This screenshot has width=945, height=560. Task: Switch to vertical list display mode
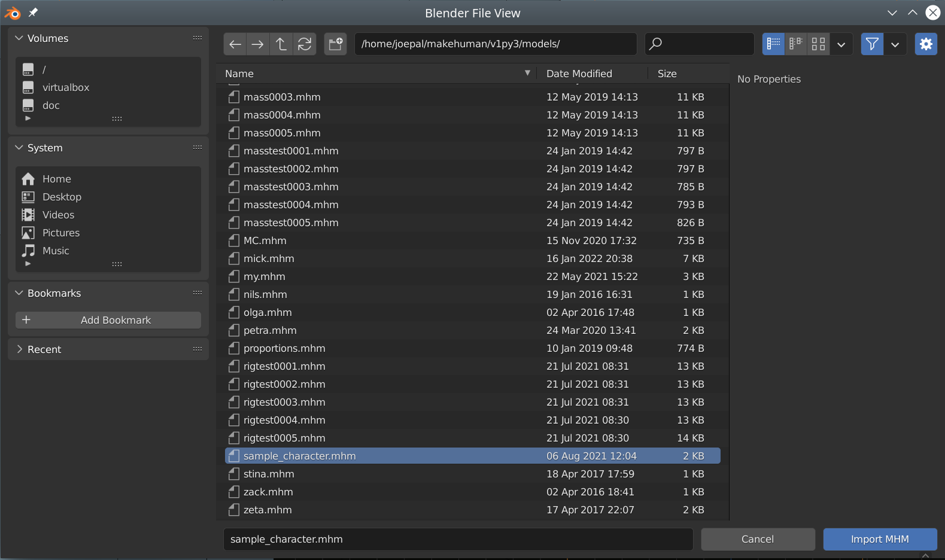(x=773, y=44)
